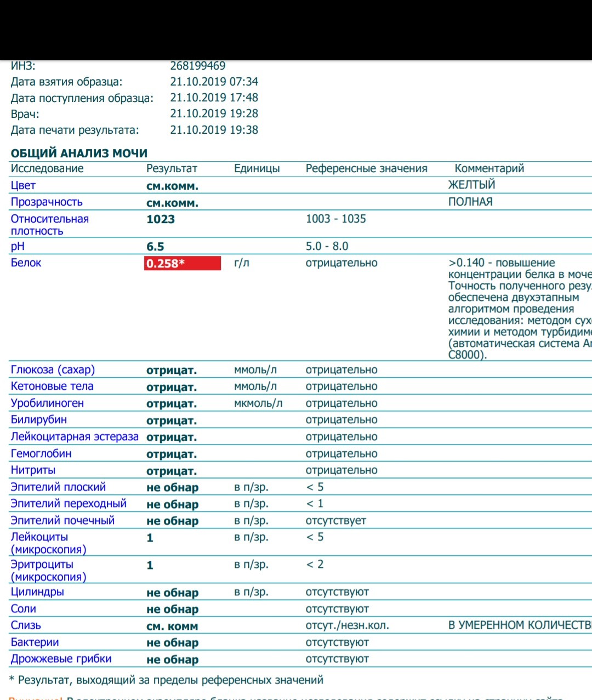Open the "Гемоглобин" test name link
This screenshot has height=700, width=592.
click(x=41, y=453)
